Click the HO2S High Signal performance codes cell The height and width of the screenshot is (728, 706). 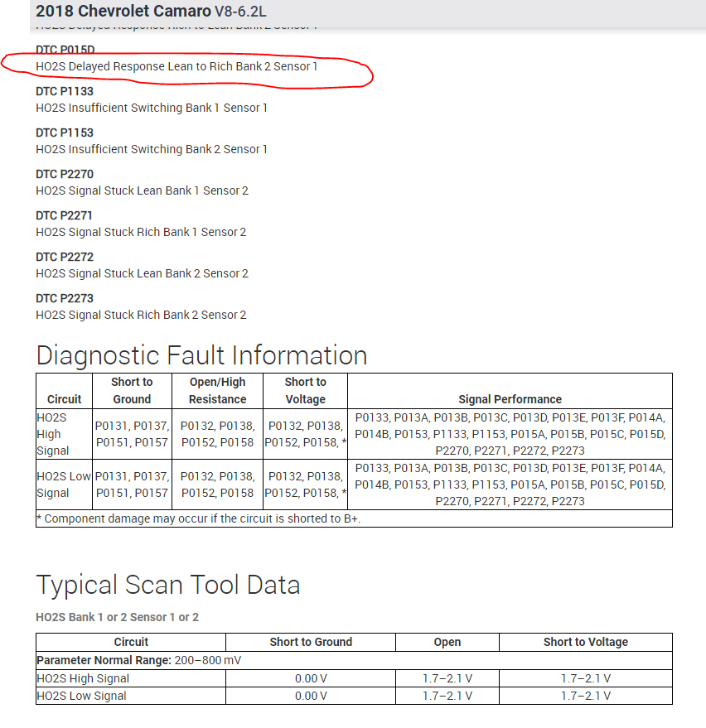(510, 434)
